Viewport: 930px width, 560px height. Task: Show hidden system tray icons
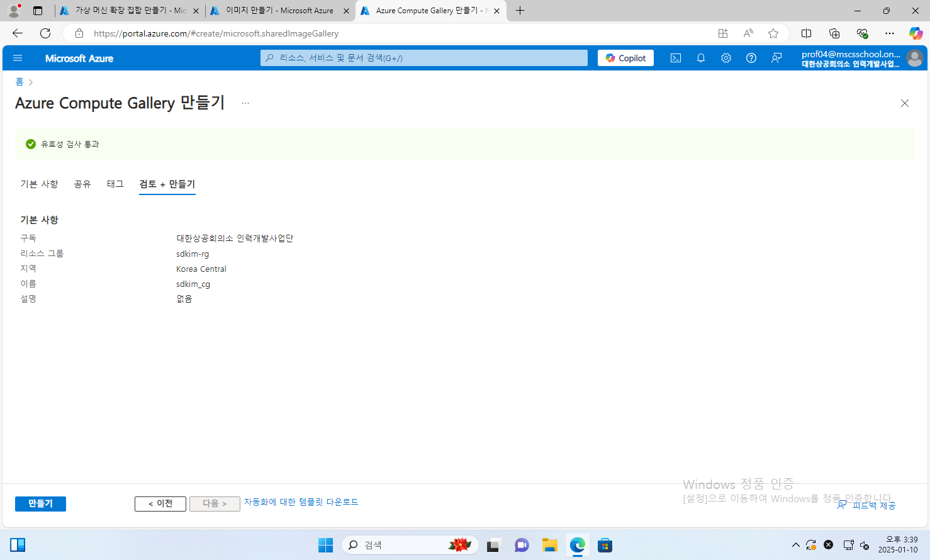[796, 545]
